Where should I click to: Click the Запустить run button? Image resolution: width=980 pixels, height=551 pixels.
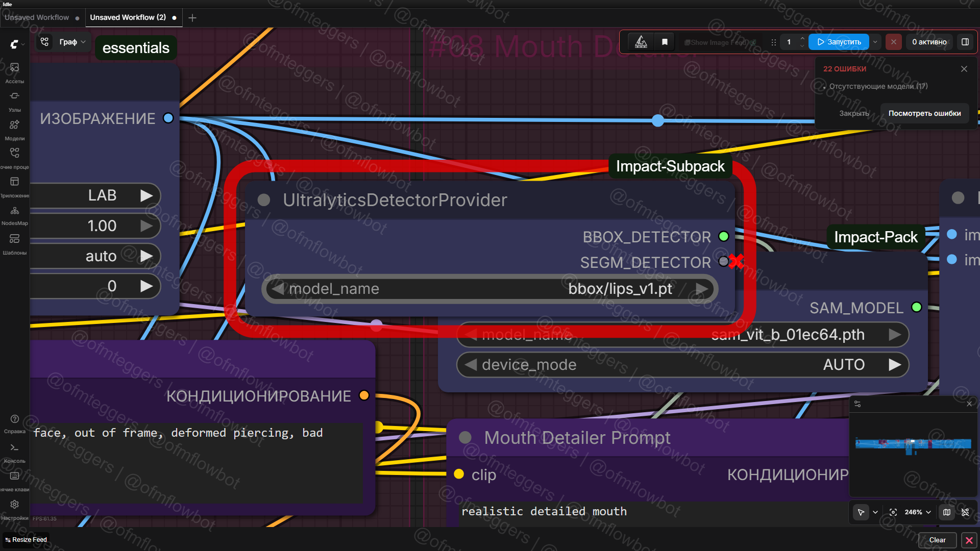point(839,42)
